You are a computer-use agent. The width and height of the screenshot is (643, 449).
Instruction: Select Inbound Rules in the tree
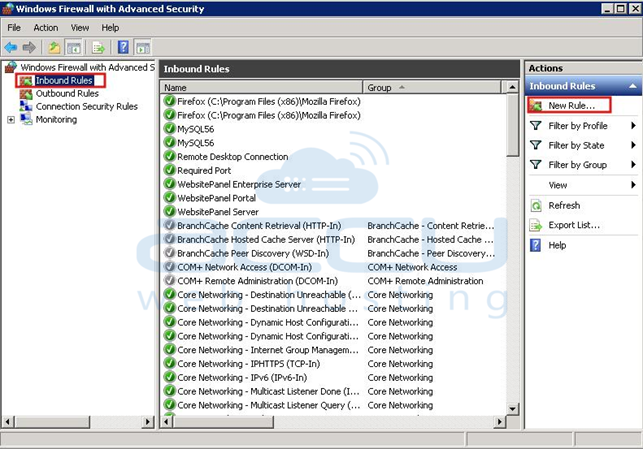click(x=64, y=80)
